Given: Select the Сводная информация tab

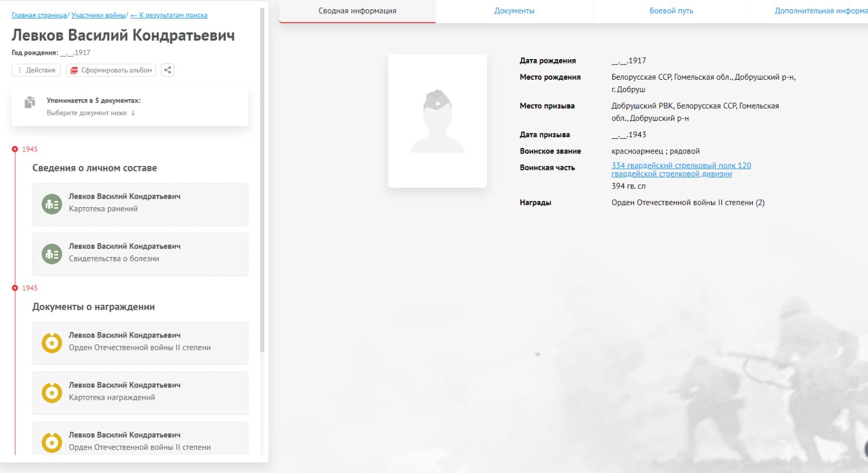Looking at the screenshot, I should pos(357,11).
